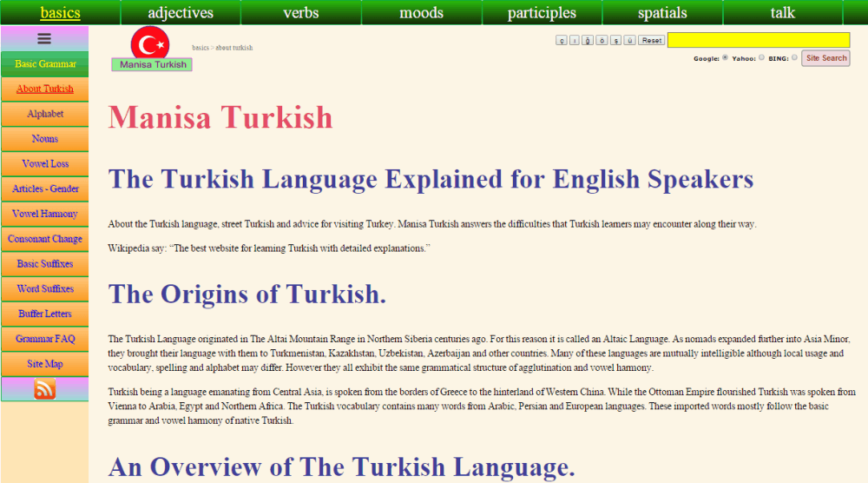Open the RSS feed icon
The height and width of the screenshot is (483, 868).
[x=45, y=389]
